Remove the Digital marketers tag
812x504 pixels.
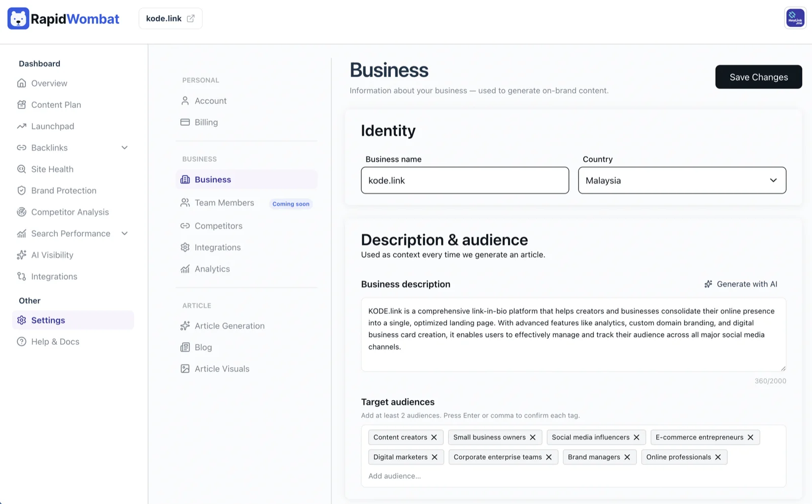tap(434, 457)
